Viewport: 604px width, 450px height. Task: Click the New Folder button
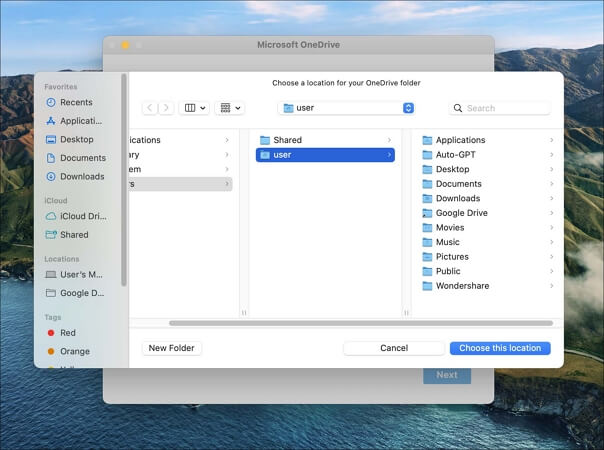click(171, 348)
